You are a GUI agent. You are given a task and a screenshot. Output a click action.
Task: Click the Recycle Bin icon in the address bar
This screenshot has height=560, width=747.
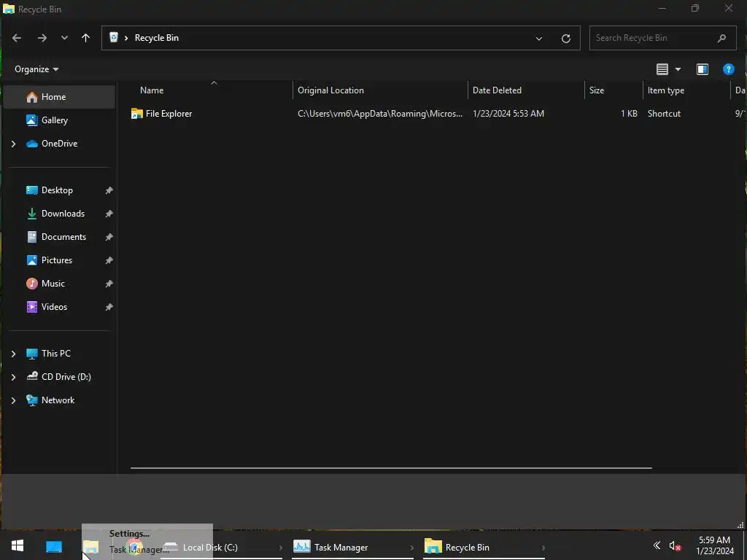114,38
